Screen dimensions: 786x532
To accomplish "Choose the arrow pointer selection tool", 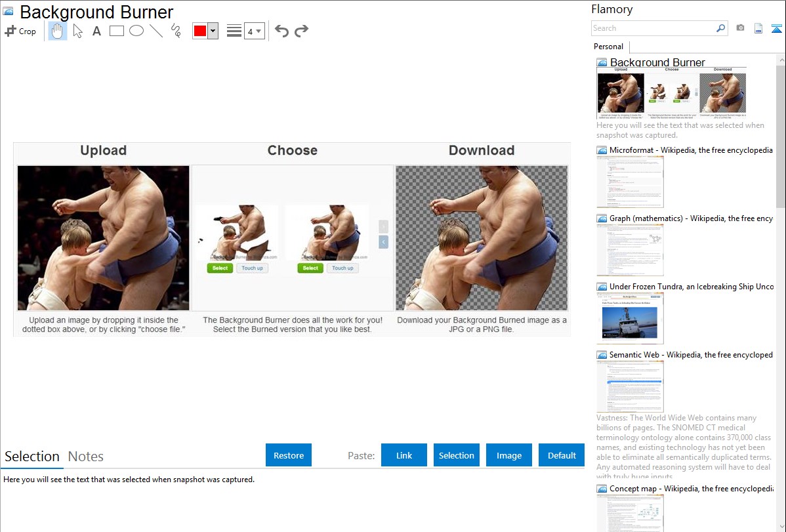I will tap(77, 31).
